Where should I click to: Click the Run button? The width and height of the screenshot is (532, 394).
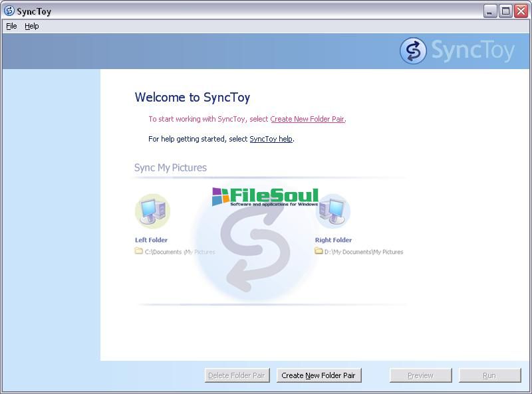(489, 375)
